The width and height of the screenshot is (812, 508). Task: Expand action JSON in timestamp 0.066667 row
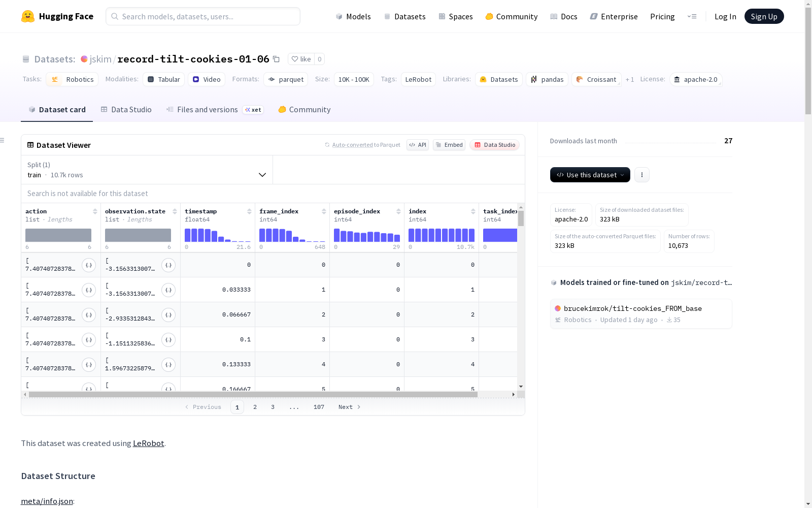point(89,315)
